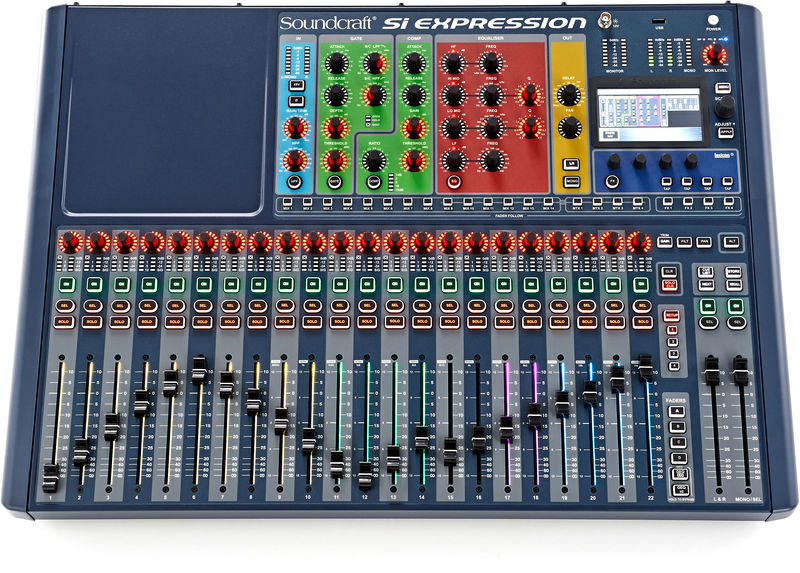The image size is (800, 573).
Task: Click the gate DEPTH knob
Action: [x=335, y=128]
